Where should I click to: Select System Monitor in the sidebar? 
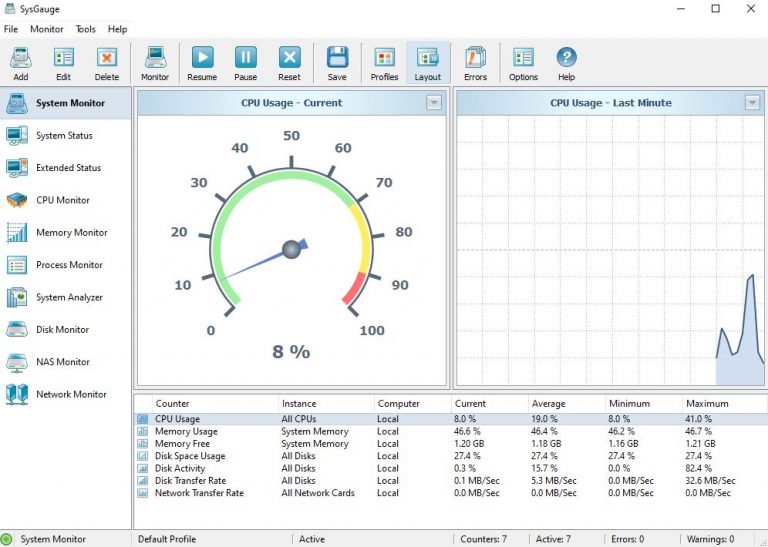pos(66,103)
